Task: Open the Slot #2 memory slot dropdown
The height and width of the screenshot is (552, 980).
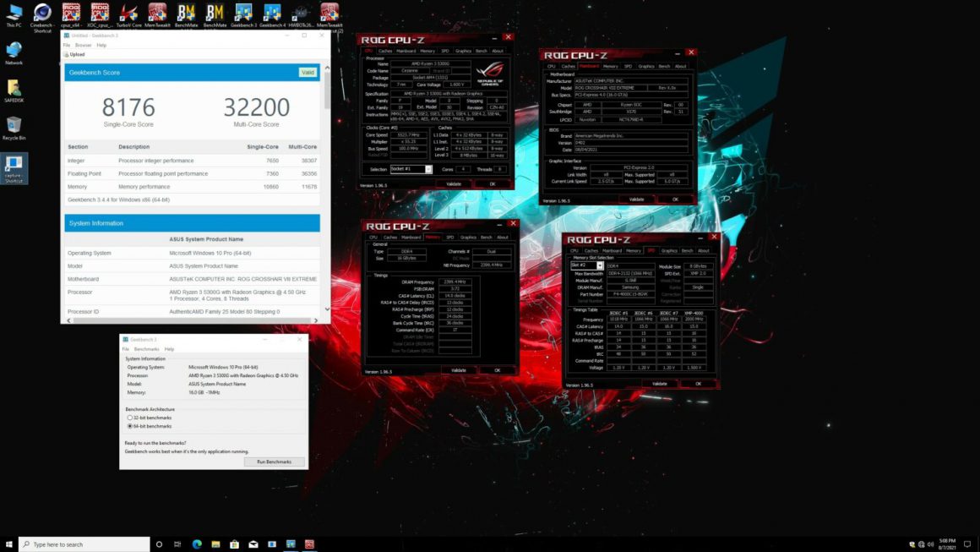Action: 600,265
